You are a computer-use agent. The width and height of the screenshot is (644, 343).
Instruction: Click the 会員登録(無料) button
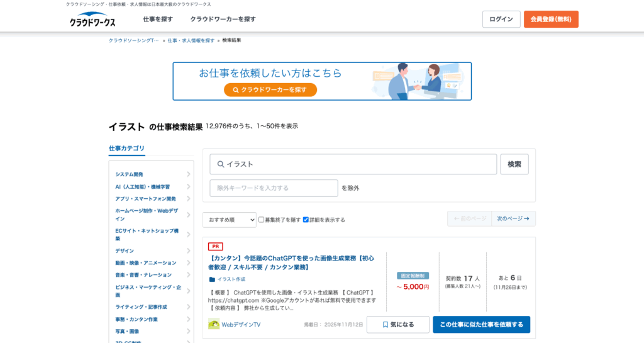(x=551, y=20)
